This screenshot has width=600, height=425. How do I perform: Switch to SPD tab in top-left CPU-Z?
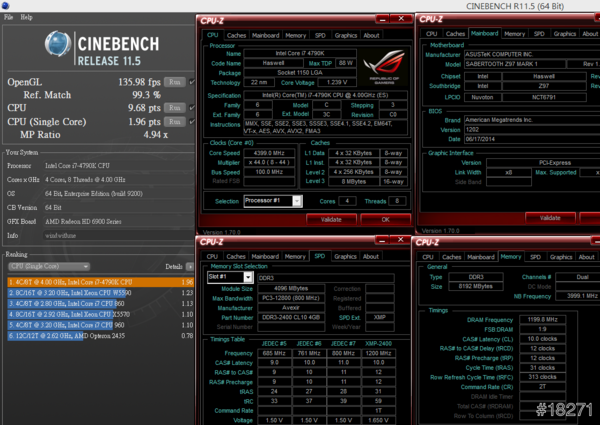[x=320, y=35]
